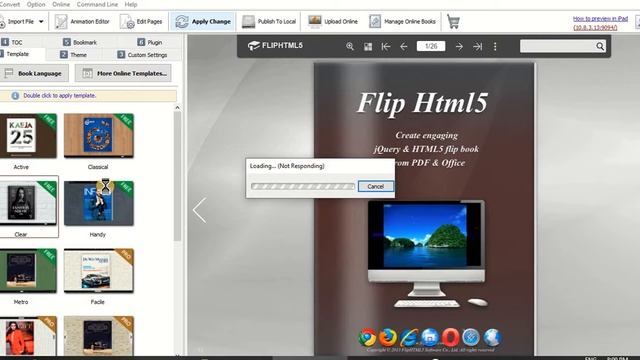This screenshot has height=360, width=640.
Task: Click the Safari compass icon on cover
Action: [x=471, y=338]
